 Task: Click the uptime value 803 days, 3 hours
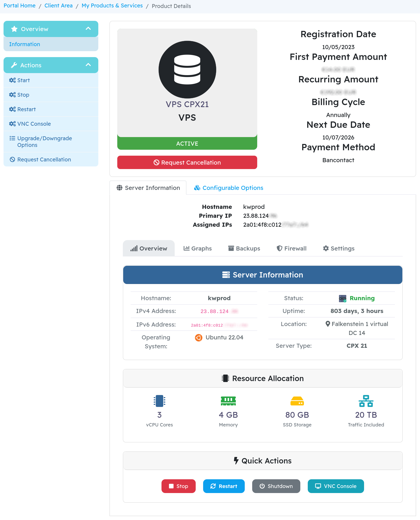pyautogui.click(x=357, y=311)
